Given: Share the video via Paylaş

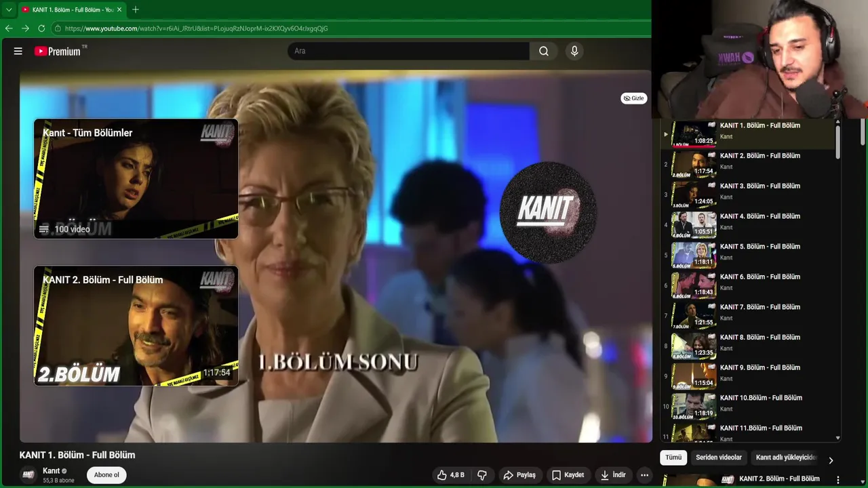Looking at the screenshot, I should click(519, 475).
